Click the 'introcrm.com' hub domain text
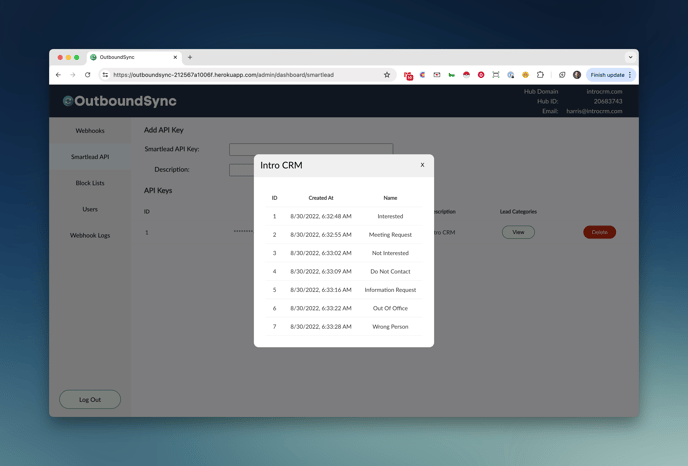The image size is (688, 466). coord(604,92)
